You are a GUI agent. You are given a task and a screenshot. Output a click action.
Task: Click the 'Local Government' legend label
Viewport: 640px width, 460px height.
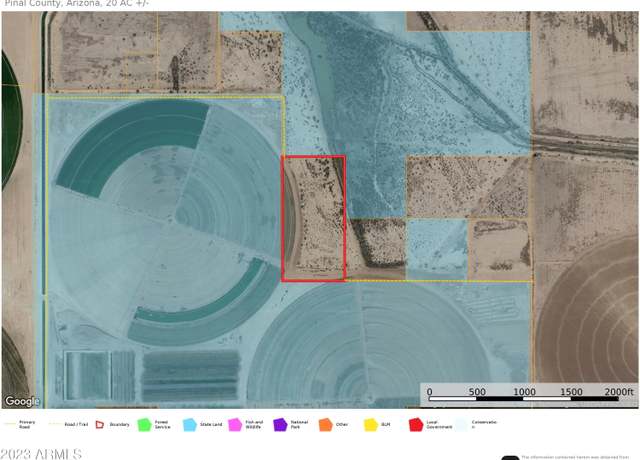click(x=439, y=424)
